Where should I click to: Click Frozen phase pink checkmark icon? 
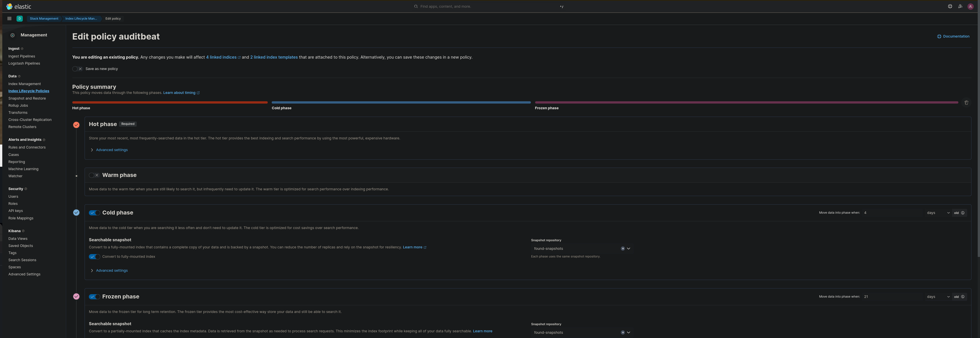pos(76,296)
